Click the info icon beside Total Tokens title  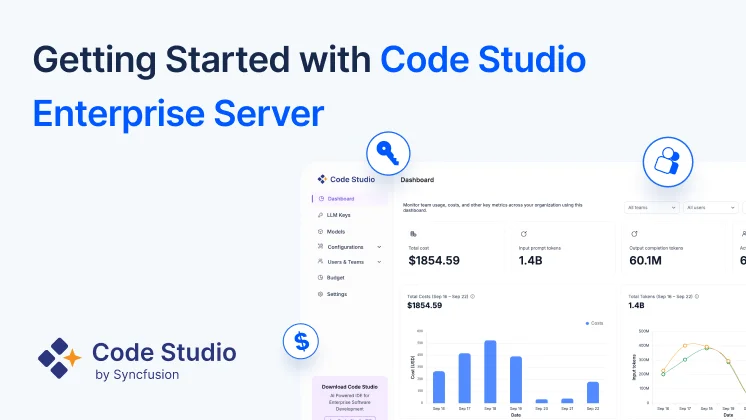pos(697,296)
